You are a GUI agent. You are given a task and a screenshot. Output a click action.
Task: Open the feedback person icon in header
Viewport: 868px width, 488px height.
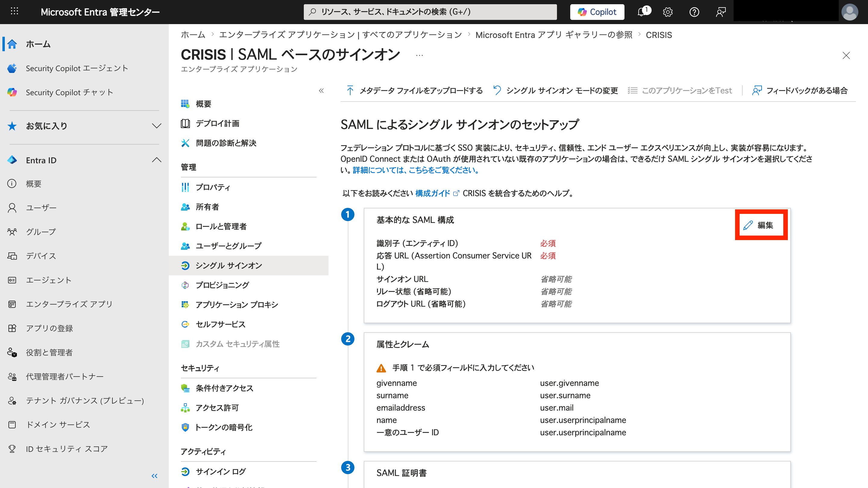coord(721,12)
